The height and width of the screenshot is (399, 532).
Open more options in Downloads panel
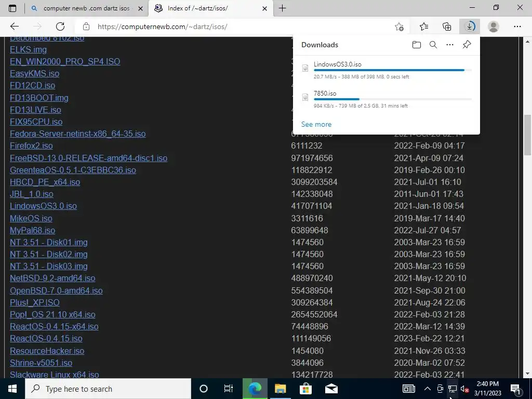point(450,45)
